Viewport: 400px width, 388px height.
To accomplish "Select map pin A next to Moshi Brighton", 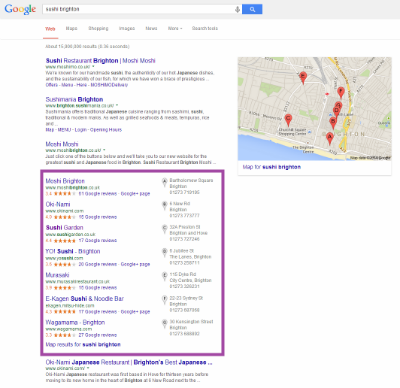I will click(x=164, y=182).
